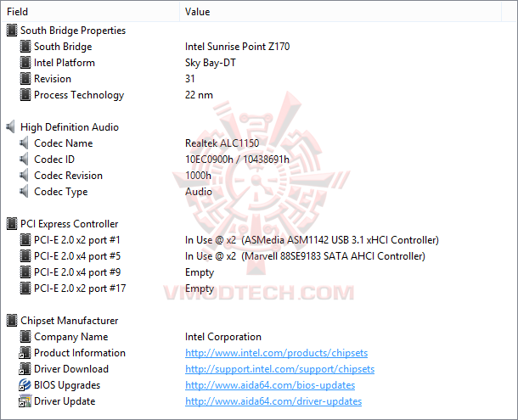Click the Audio value for Codec Type

click(199, 192)
